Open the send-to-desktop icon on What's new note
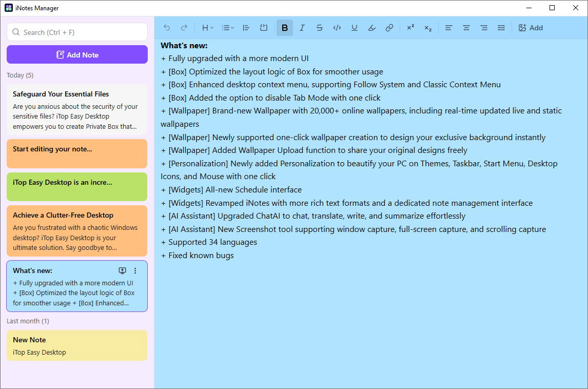588x389 pixels. 122,270
